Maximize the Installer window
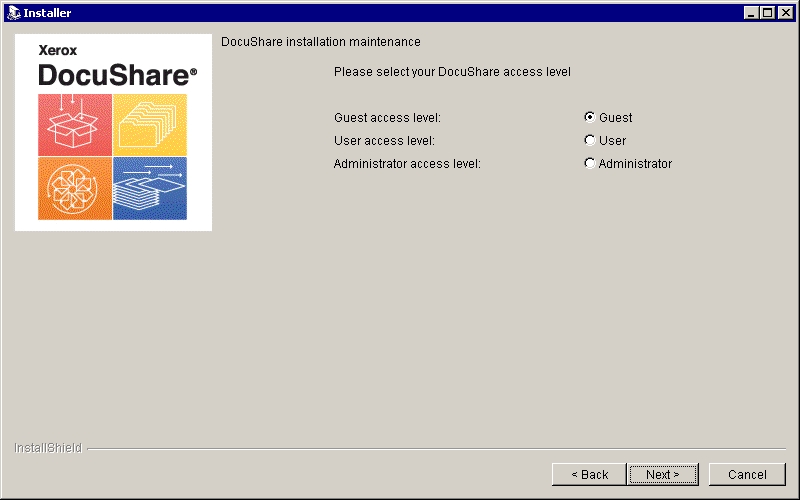Screen dimensions: 800x500 (767, 13)
